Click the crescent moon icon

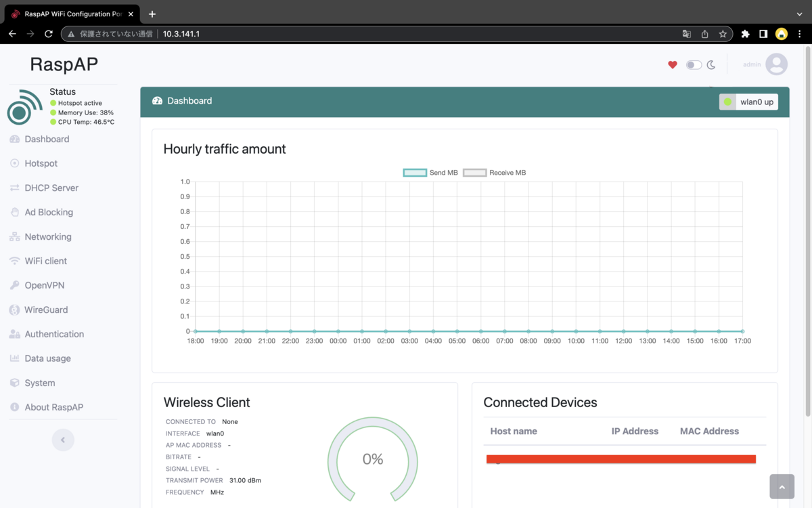[x=711, y=65]
